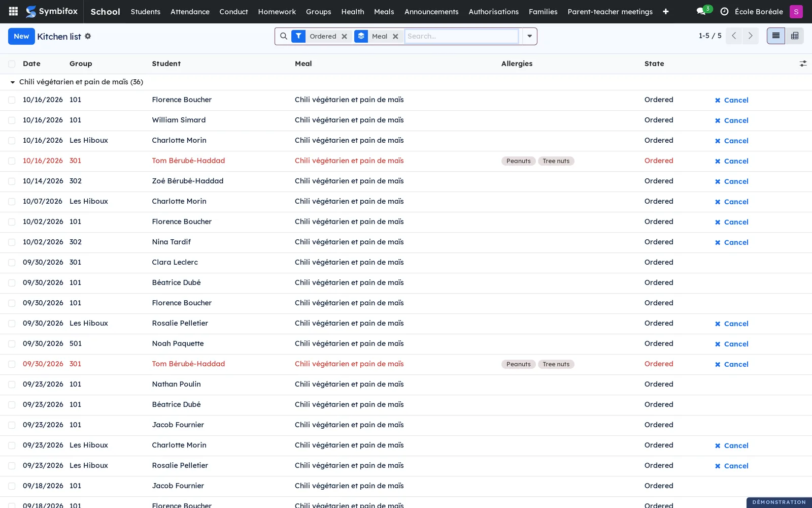The height and width of the screenshot is (508, 812).
Task: Go to the next page
Action: (750, 36)
